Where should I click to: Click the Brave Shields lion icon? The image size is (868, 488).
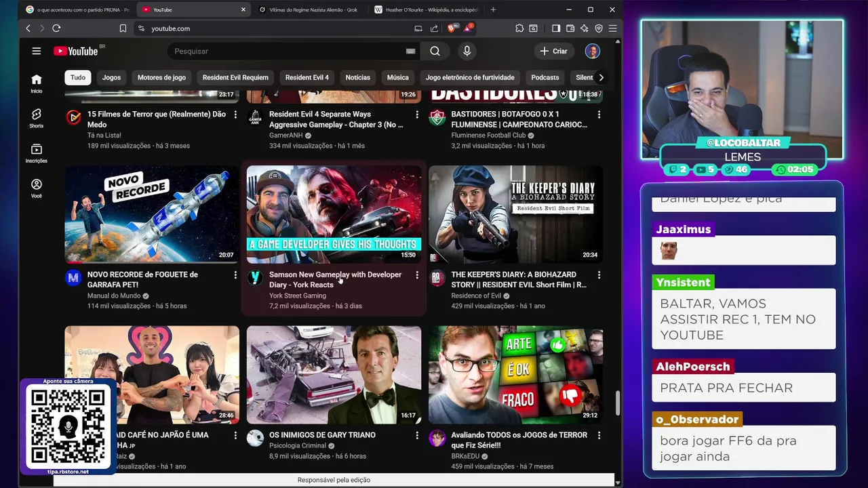coord(453,28)
